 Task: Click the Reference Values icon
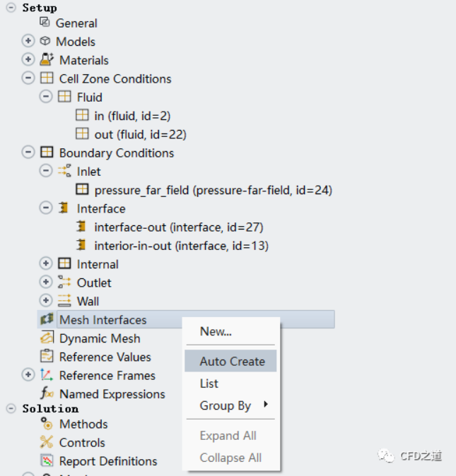pos(47,357)
